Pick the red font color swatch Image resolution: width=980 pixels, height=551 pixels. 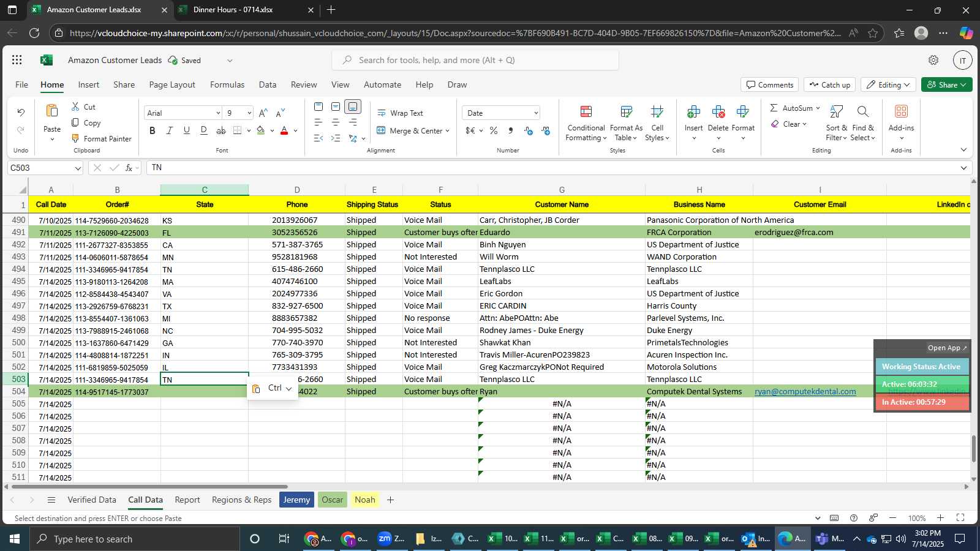click(x=284, y=130)
